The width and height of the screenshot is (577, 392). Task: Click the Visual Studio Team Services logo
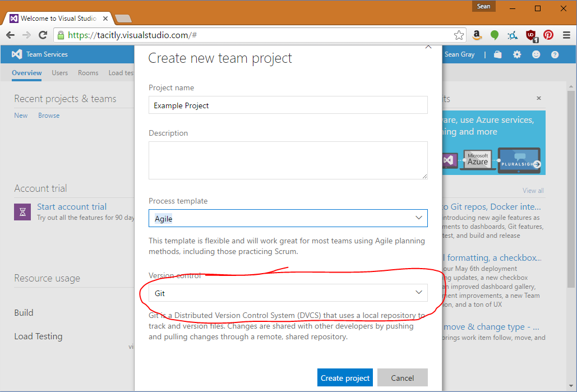point(17,54)
